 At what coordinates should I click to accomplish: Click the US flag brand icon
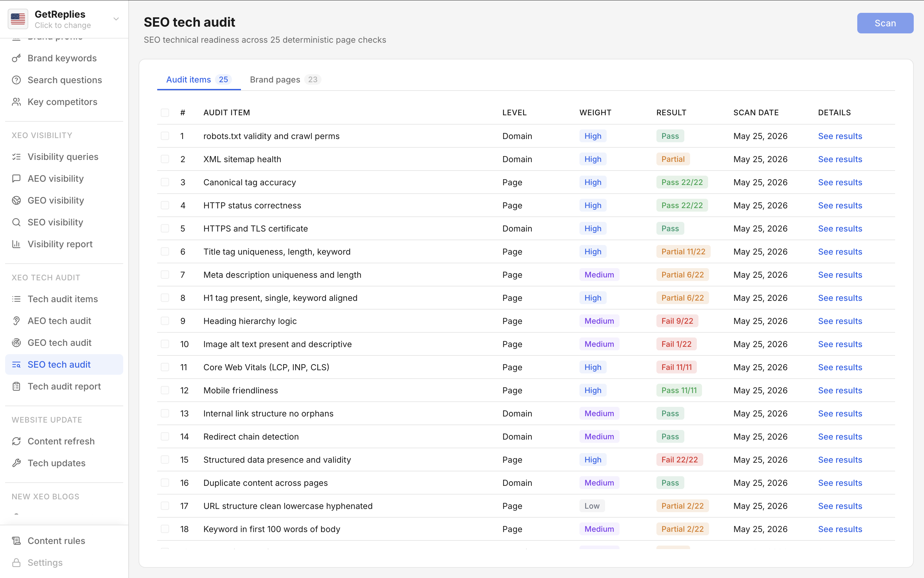tap(18, 19)
